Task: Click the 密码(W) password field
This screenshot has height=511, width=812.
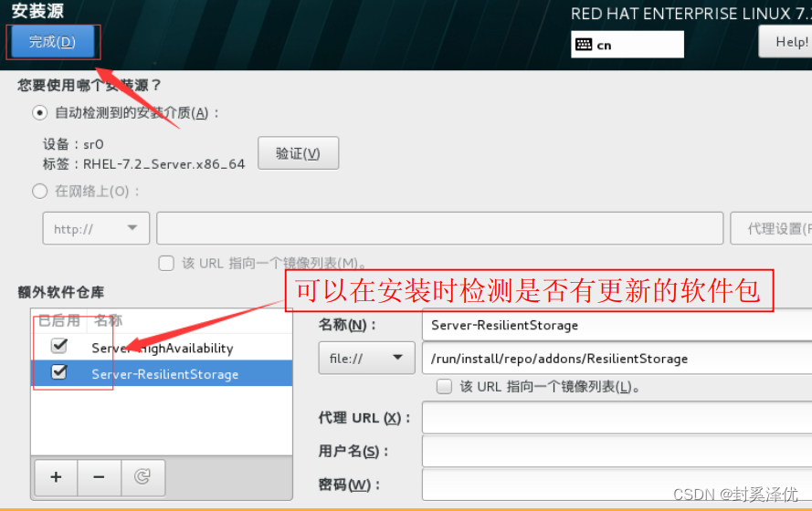Action: tap(617, 485)
